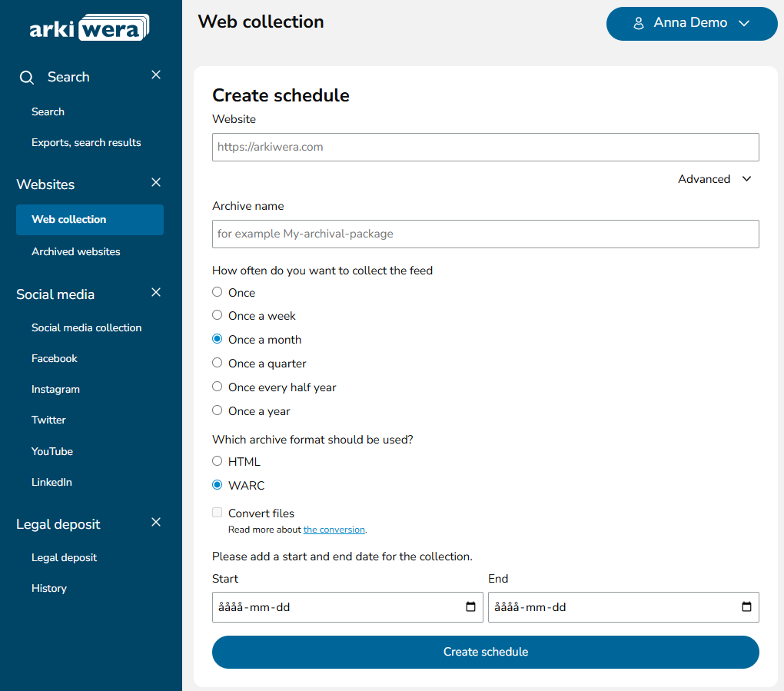The height and width of the screenshot is (691, 784).
Task: Select Once a year frequency option
Action: (217, 410)
